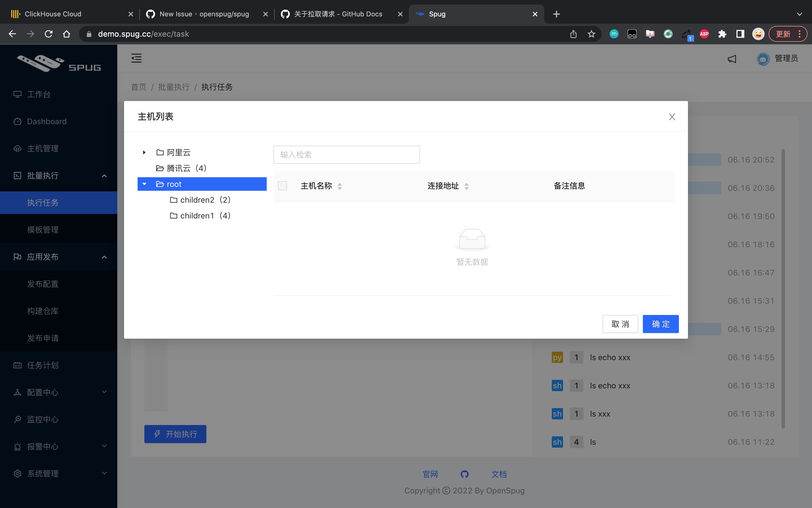
Task: Click the Spug logo in sidebar
Action: pos(59,63)
